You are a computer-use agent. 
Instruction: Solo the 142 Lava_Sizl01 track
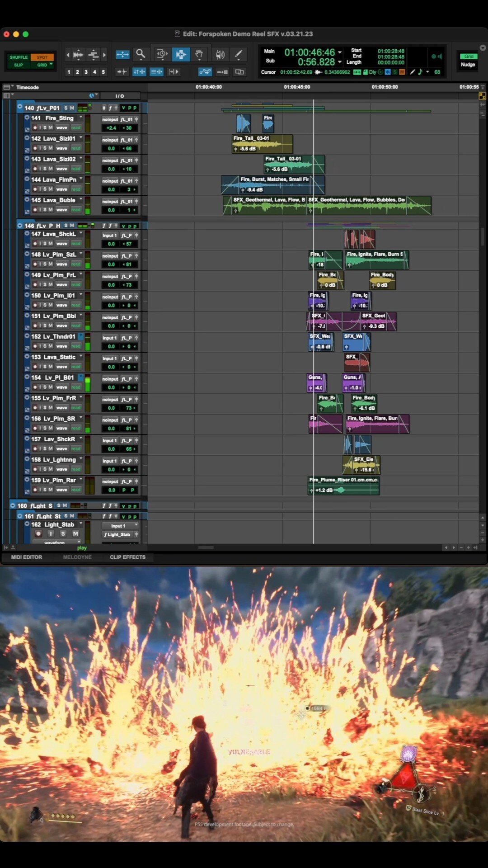click(x=44, y=148)
